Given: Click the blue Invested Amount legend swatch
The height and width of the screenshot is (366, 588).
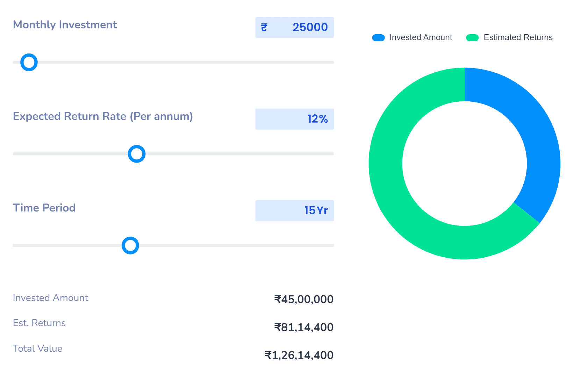Looking at the screenshot, I should (379, 38).
